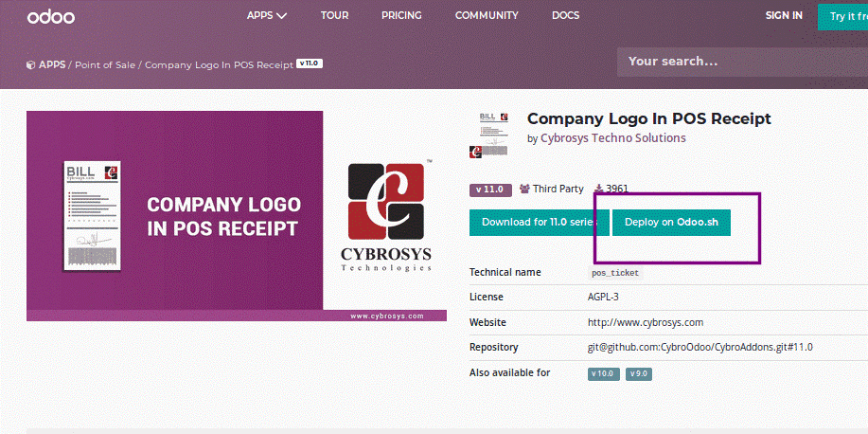
Task: Click the module icon beside the title
Action: point(487,136)
